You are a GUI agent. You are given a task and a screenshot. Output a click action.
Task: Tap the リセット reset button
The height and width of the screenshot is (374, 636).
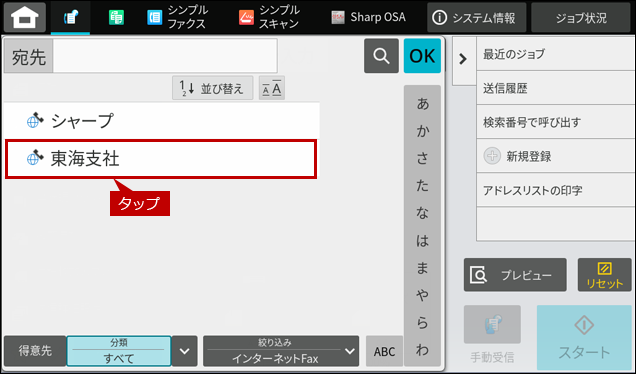click(605, 275)
